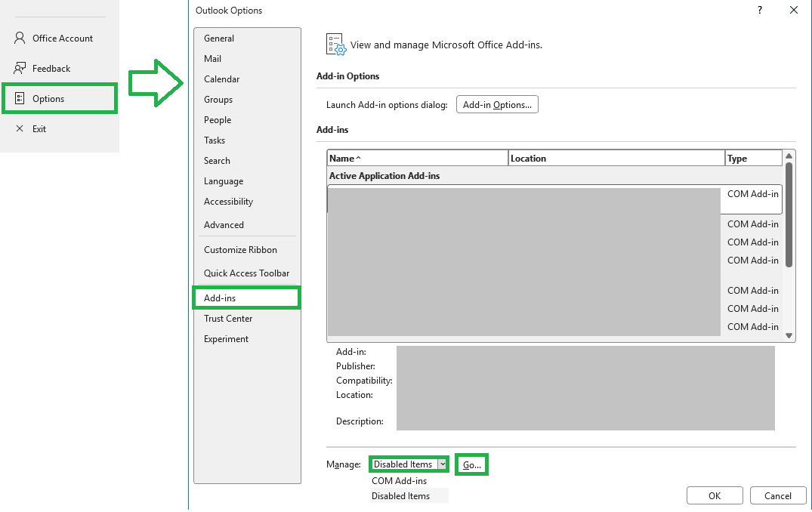Open the Calendar options category
Screen dimensions: 812x512
pyautogui.click(x=247, y=79)
